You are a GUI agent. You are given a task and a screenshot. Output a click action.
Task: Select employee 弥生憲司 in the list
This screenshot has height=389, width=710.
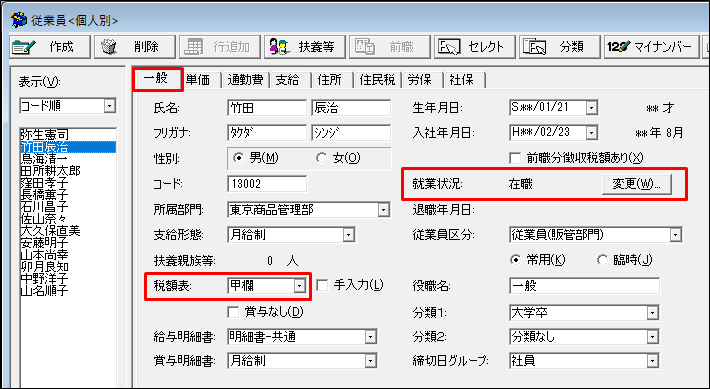coord(68,134)
